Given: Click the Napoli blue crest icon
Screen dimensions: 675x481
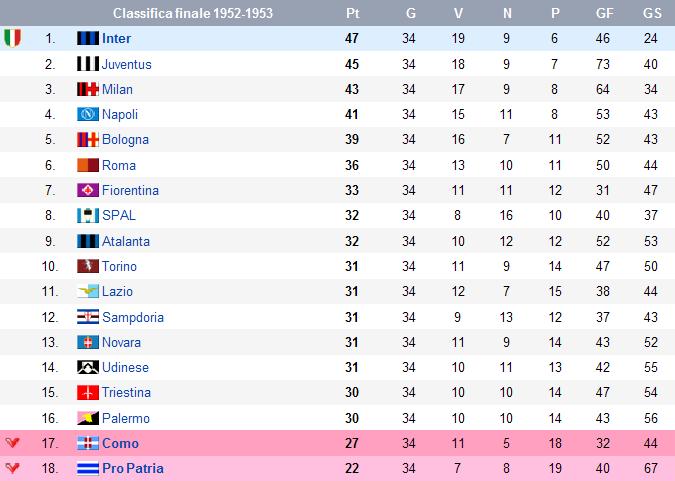Looking at the screenshot, I should point(88,114).
